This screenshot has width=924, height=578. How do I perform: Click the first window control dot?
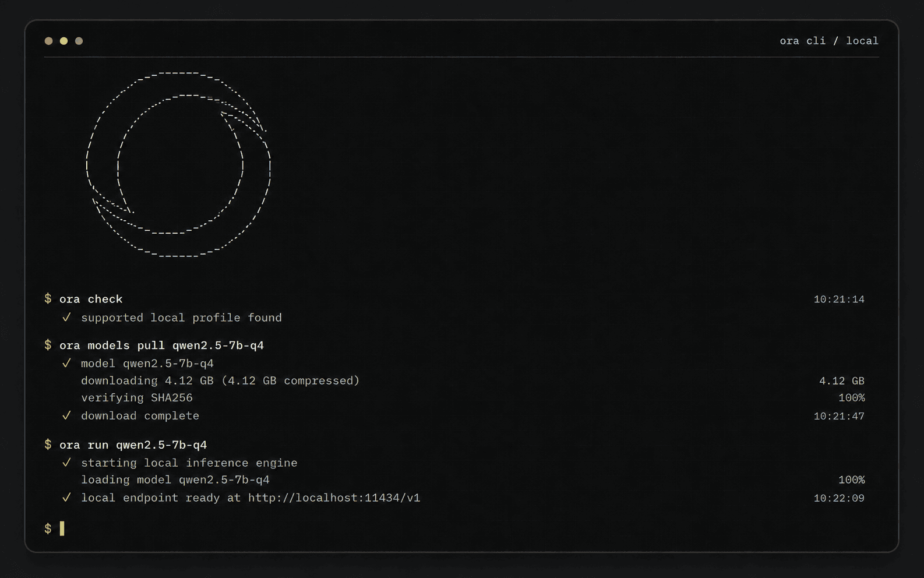(x=48, y=41)
